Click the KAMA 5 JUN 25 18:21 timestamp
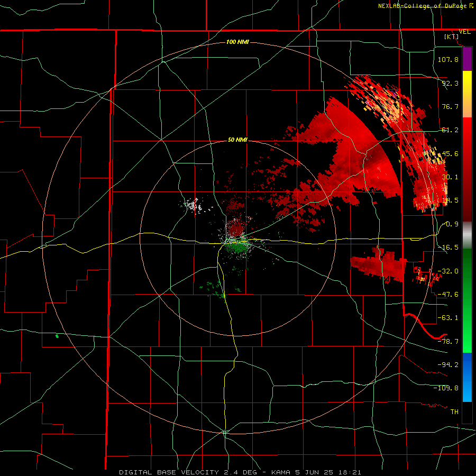This screenshot has width=476, height=476. [x=316, y=472]
